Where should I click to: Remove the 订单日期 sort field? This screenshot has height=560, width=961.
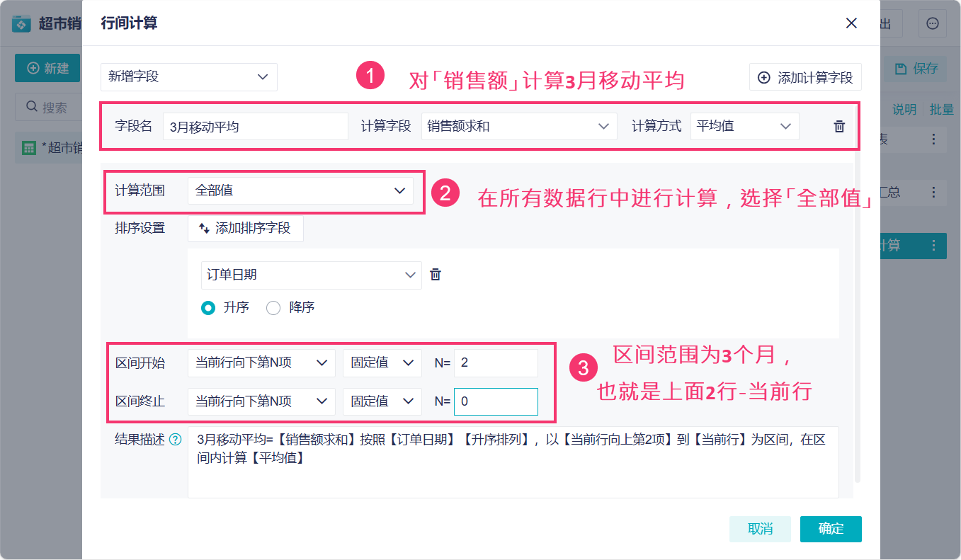[436, 275]
